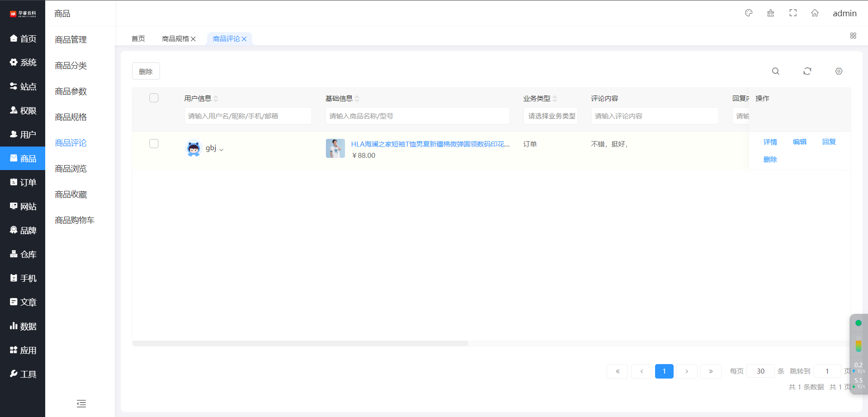The height and width of the screenshot is (417, 868).
Task: Check the select-all header checkbox
Action: 154,98
